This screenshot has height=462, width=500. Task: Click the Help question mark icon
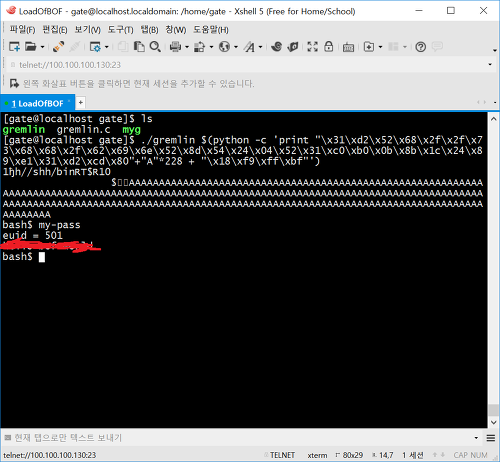coord(421,47)
